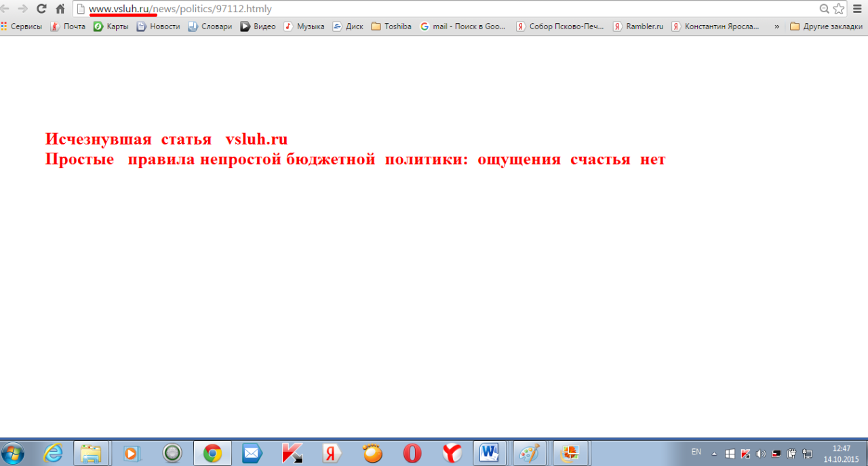
Task: Open the Yandex Я taskbar shortcut
Action: [x=332, y=453]
